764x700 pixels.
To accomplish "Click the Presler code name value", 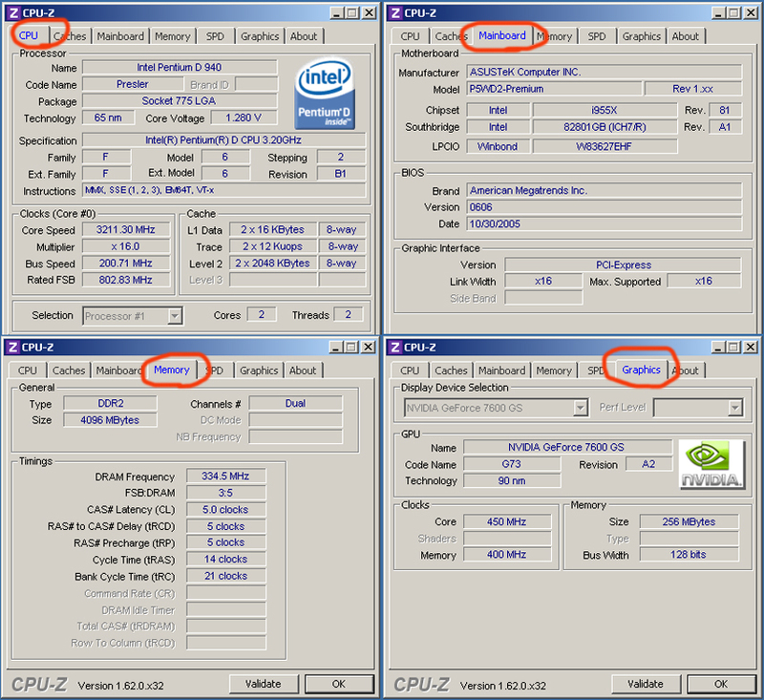I will pyautogui.click(x=133, y=84).
